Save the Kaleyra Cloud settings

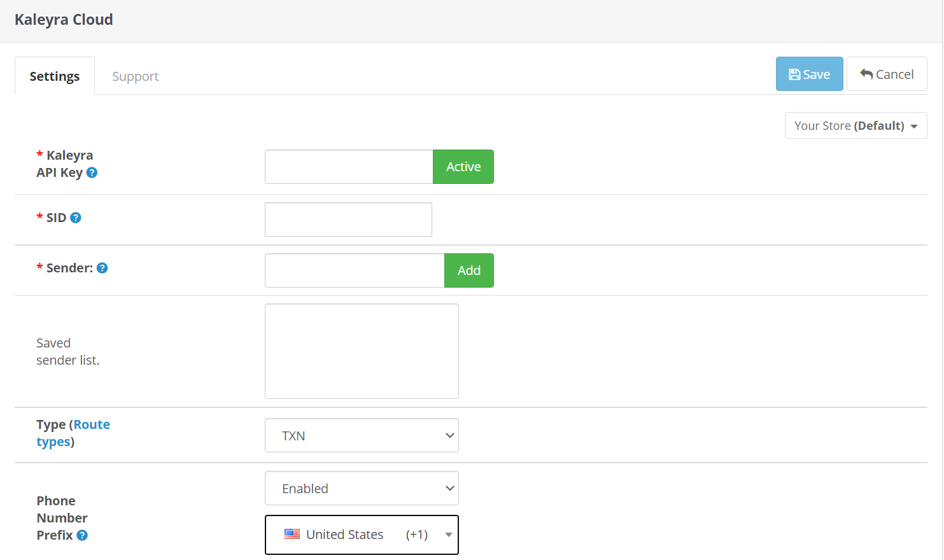pos(809,74)
